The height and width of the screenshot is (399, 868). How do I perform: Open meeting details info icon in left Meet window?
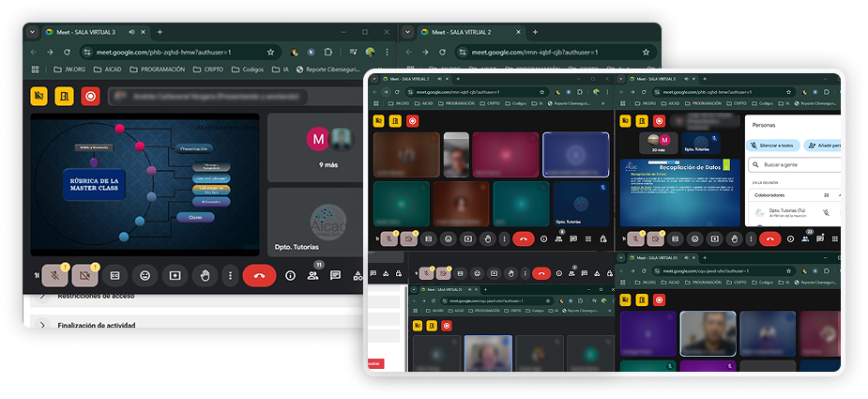[x=290, y=276]
